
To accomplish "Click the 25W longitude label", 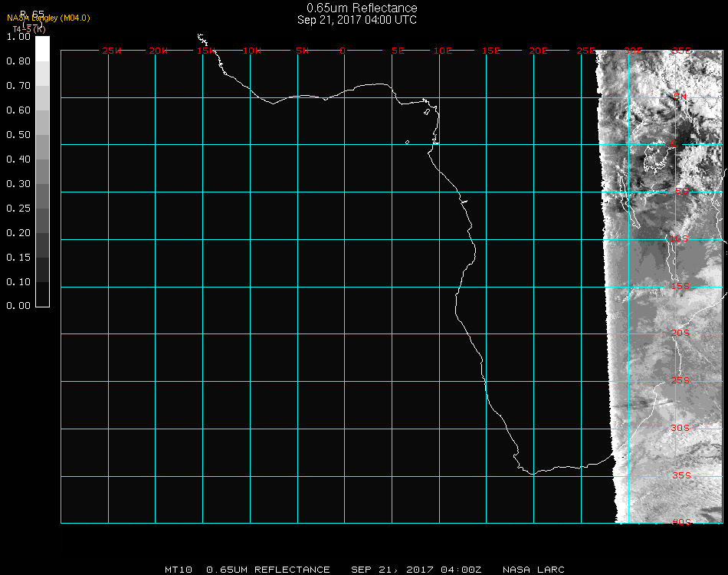I will tap(112, 51).
